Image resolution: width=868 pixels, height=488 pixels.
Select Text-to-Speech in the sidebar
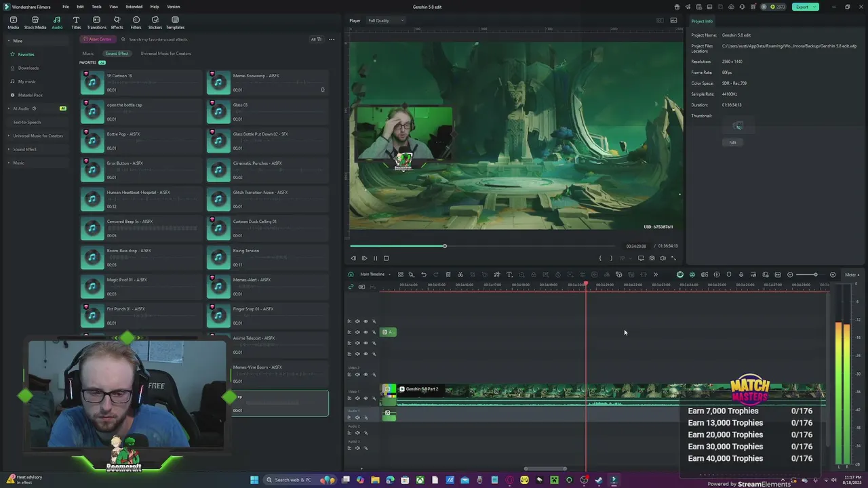click(27, 122)
